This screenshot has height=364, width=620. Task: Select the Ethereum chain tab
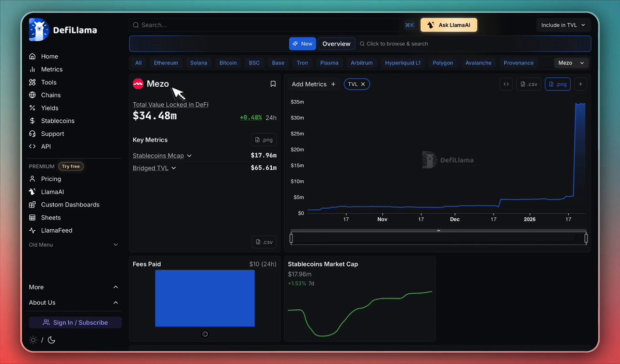click(166, 63)
